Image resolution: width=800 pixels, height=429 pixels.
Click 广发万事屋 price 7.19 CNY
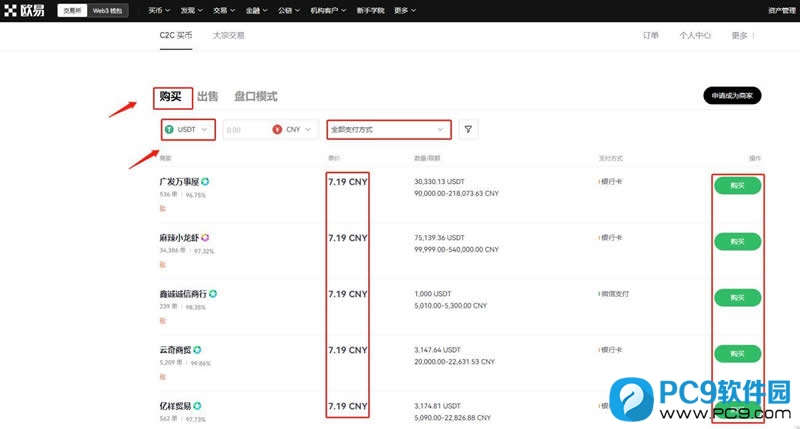click(347, 182)
